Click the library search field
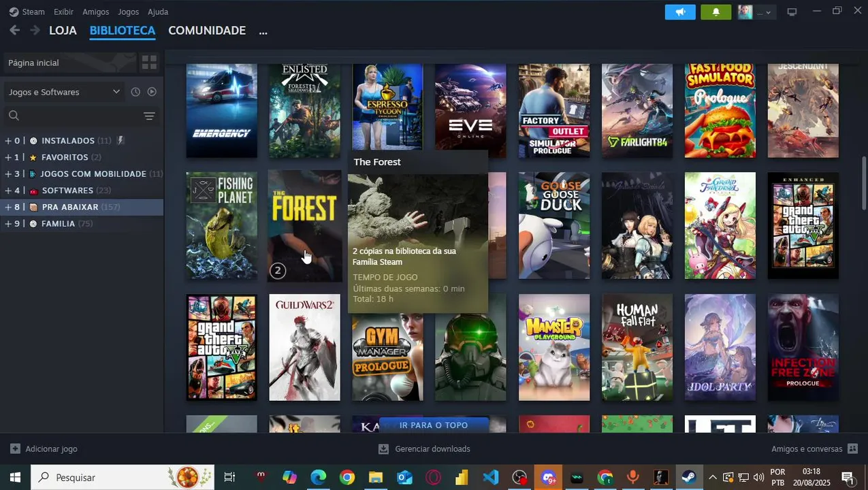The height and width of the screenshot is (490, 868). (x=71, y=116)
